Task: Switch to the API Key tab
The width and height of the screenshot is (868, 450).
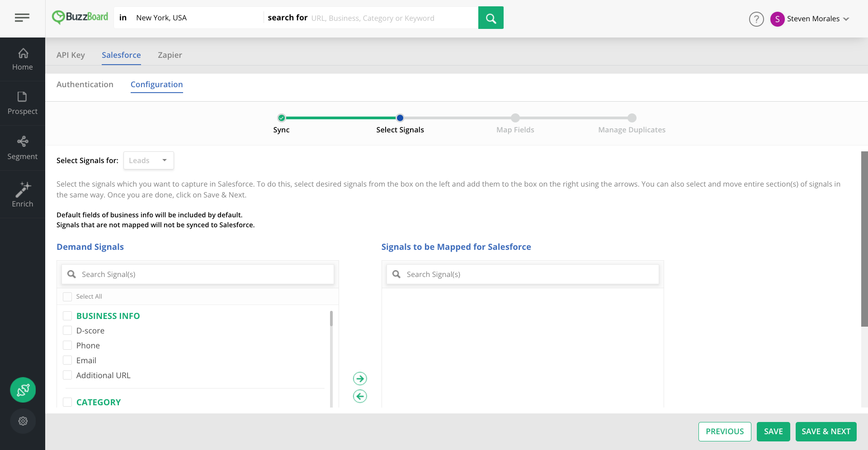Action: pos(71,55)
